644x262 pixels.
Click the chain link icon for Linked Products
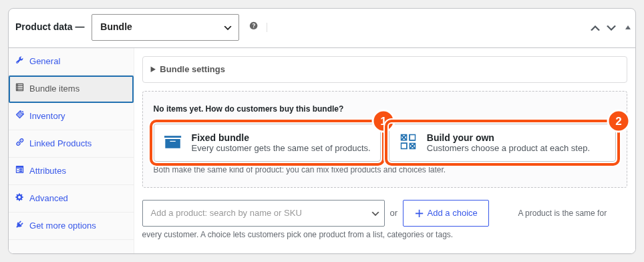coord(19,142)
